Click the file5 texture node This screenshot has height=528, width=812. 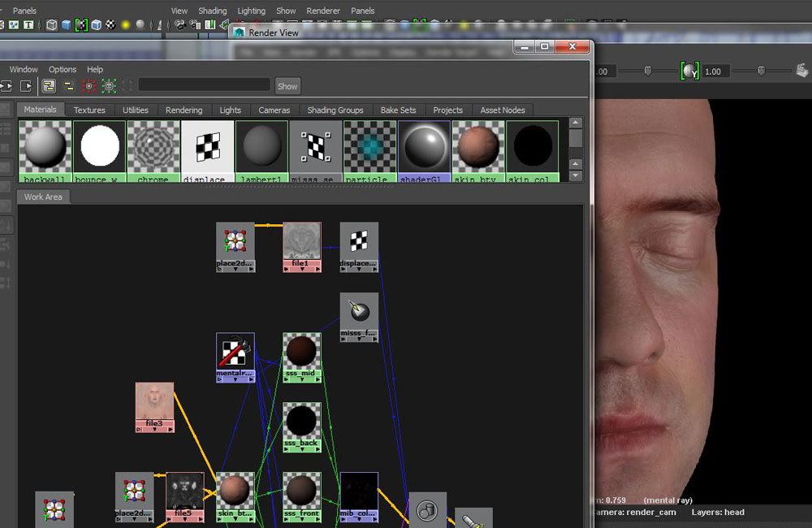point(185,497)
